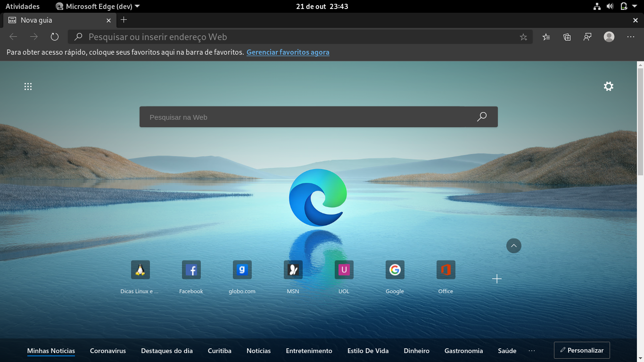Click the battery status icon
Screen dimensions: 644x362
tap(624, 6)
